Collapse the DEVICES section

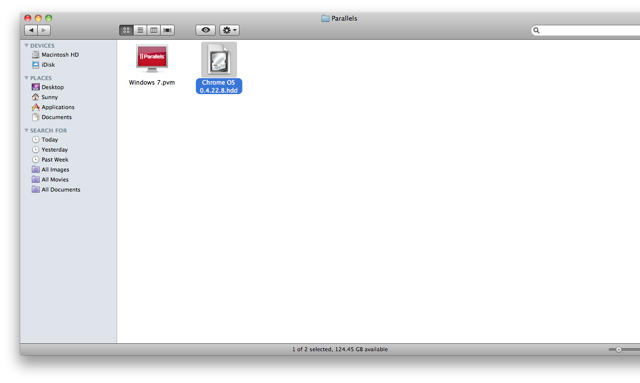click(27, 45)
